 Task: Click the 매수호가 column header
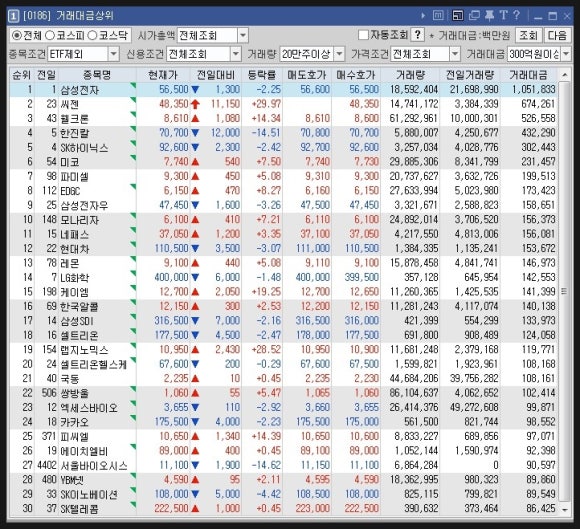pyautogui.click(x=355, y=75)
